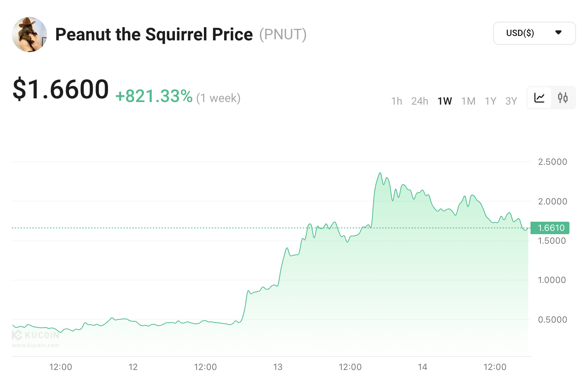579x392 pixels.
Task: Click the +821.33% weekly change
Action: 154,97
